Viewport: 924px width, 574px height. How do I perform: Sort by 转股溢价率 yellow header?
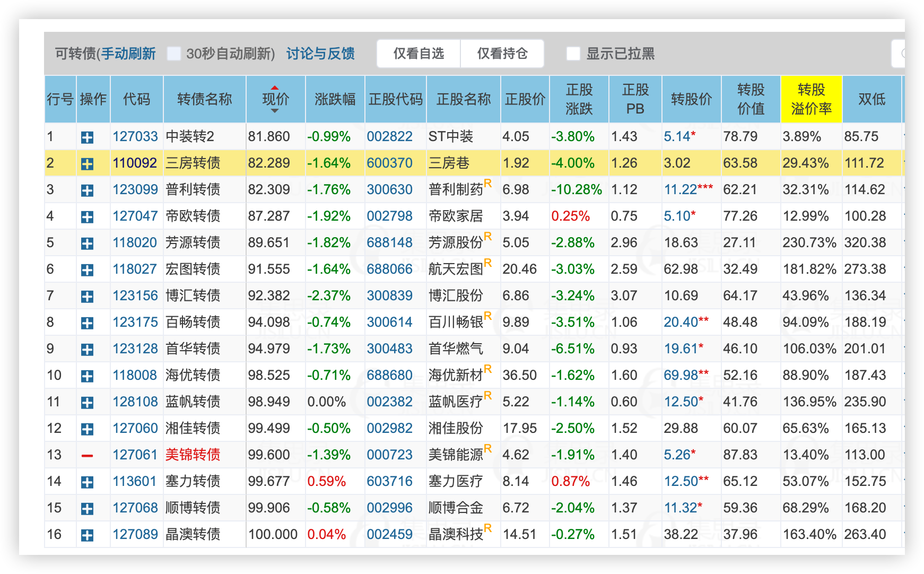[811, 99]
